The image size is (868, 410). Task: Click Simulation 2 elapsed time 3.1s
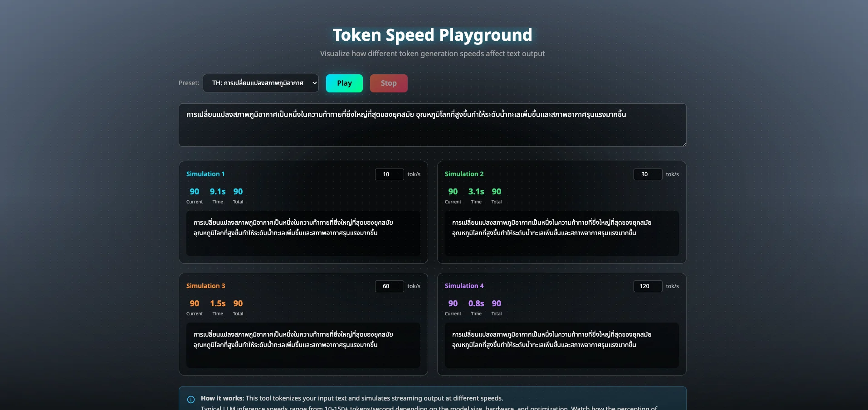[x=476, y=192]
